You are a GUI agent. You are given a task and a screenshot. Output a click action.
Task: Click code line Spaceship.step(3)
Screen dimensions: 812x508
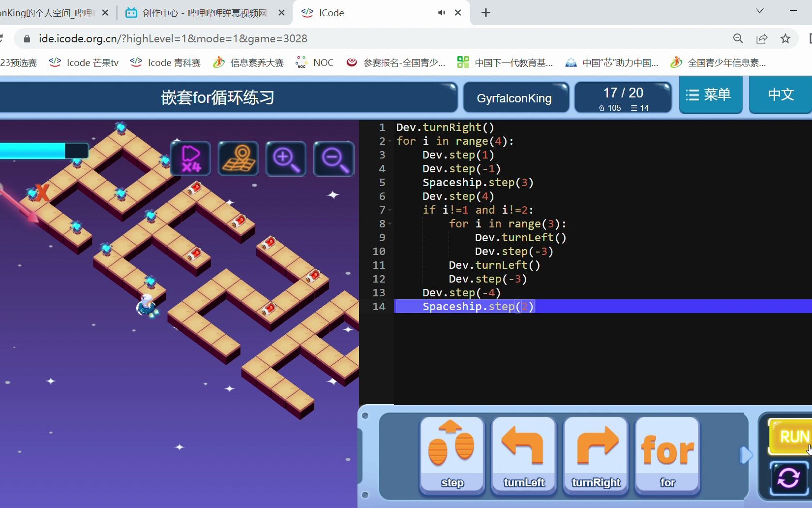[x=478, y=182]
